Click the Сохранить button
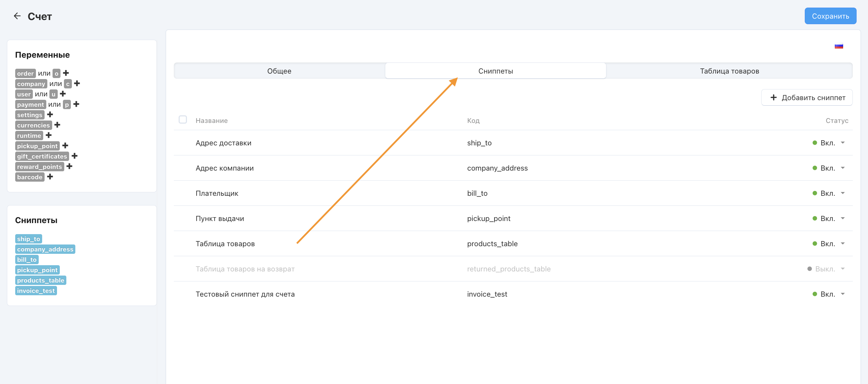Screen dimensions: 868x384 tap(830, 16)
